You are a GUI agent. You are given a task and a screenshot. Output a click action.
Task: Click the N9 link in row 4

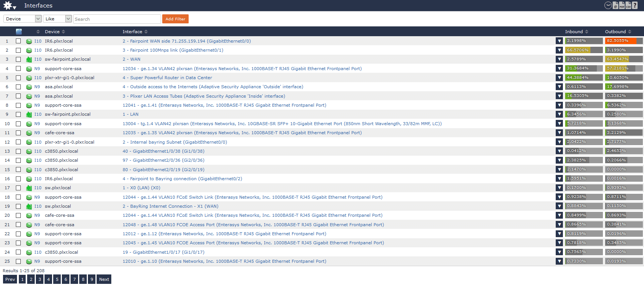[37, 69]
